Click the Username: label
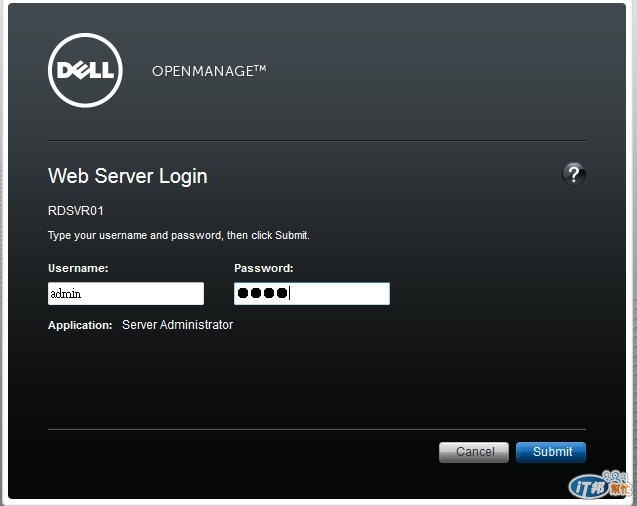Screen dimensions: 637x506 (x=78, y=268)
